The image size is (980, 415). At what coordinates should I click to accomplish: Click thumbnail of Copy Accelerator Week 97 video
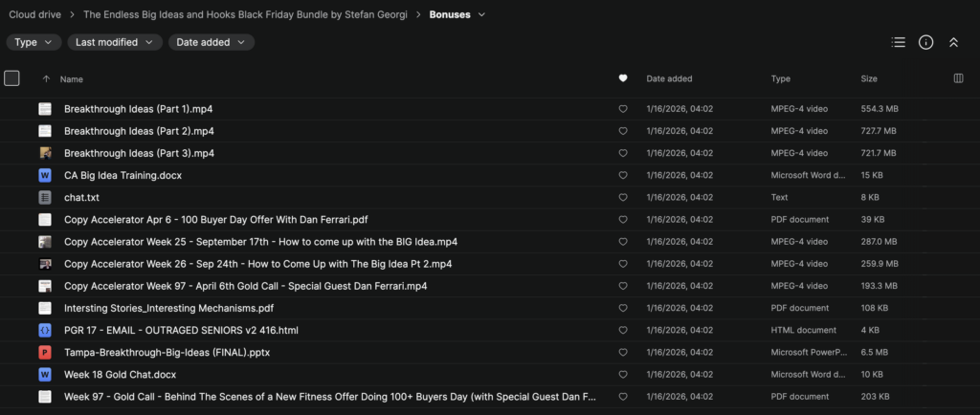click(x=45, y=286)
